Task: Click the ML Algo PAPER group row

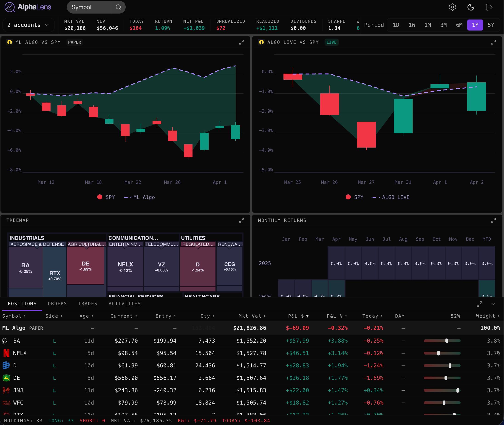Action: coord(252,328)
